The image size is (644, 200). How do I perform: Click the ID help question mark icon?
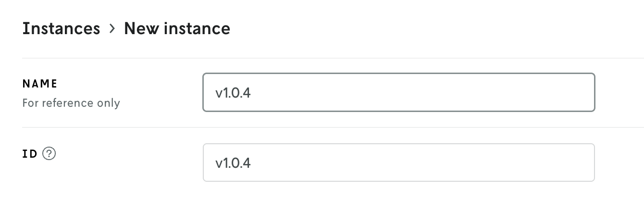coord(49,154)
